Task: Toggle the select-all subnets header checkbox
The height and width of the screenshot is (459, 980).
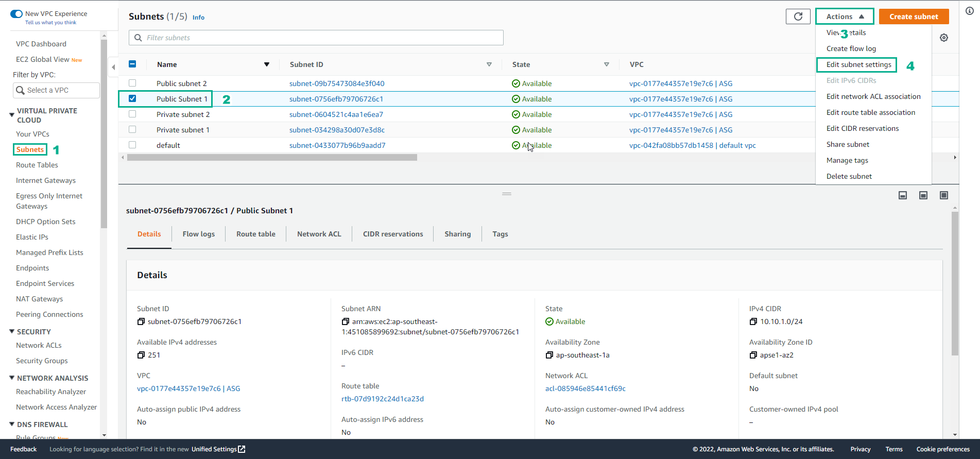Action: click(x=132, y=64)
